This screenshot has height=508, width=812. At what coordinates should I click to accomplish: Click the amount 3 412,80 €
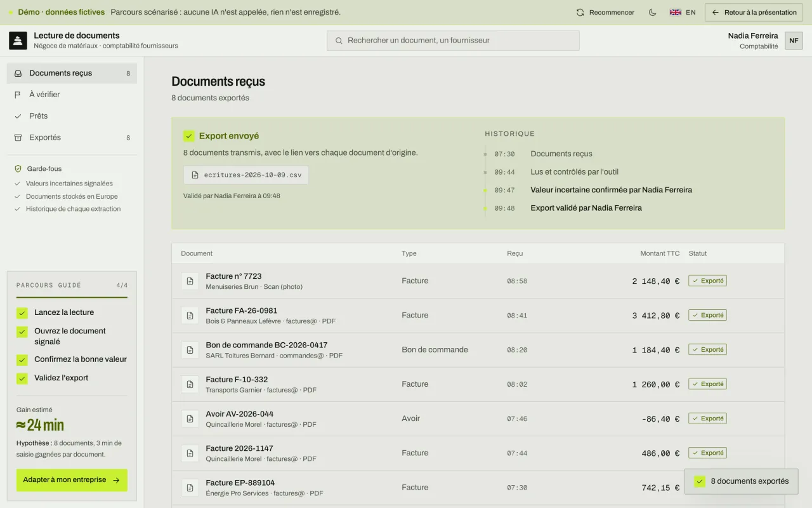click(x=656, y=316)
